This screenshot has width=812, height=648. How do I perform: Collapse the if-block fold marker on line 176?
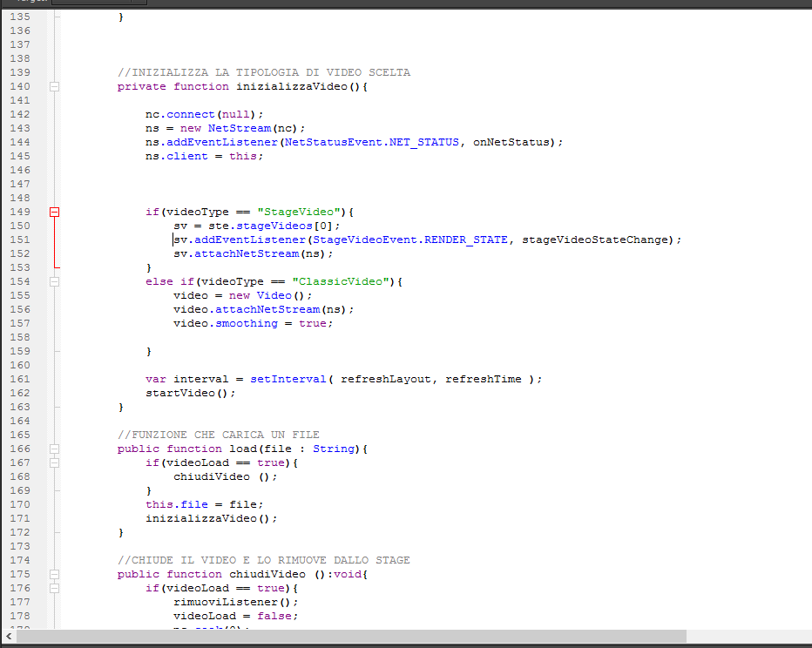tap(54, 589)
